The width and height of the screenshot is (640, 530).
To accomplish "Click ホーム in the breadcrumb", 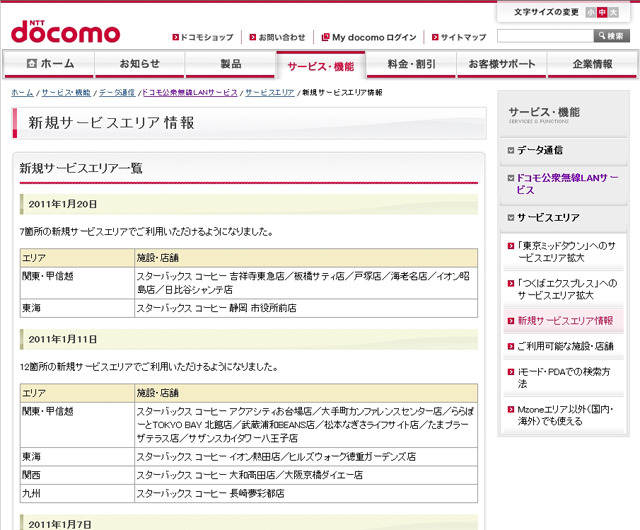I will (x=22, y=93).
